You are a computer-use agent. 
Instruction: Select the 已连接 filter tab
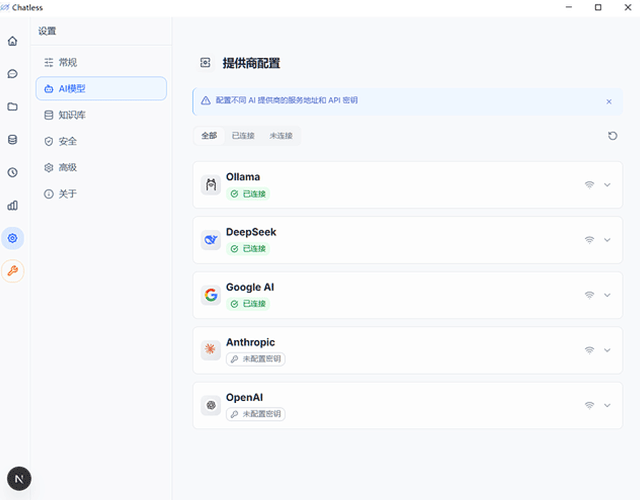243,136
